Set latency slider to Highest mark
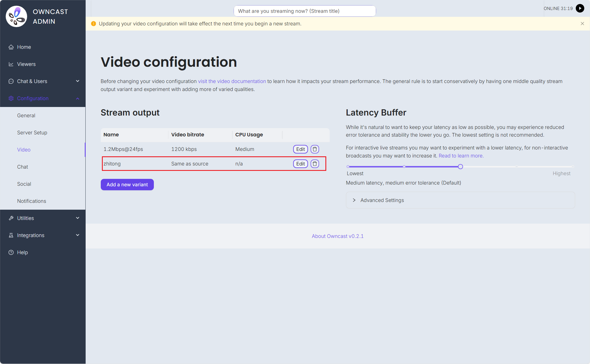Screen dimensions: 590x364 pos(573,167)
